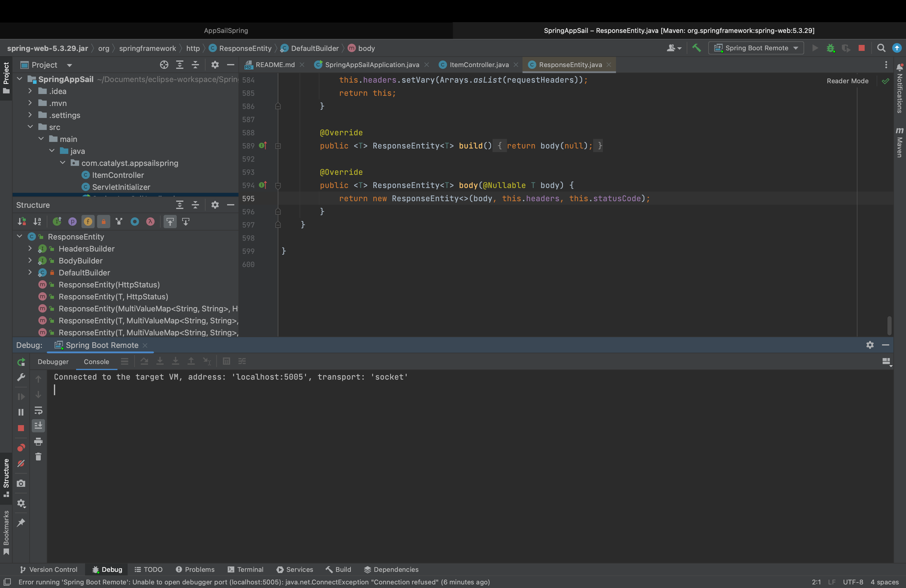906x588 pixels.
Task: Click Get Thread Dump camera icon
Action: pyautogui.click(x=21, y=484)
